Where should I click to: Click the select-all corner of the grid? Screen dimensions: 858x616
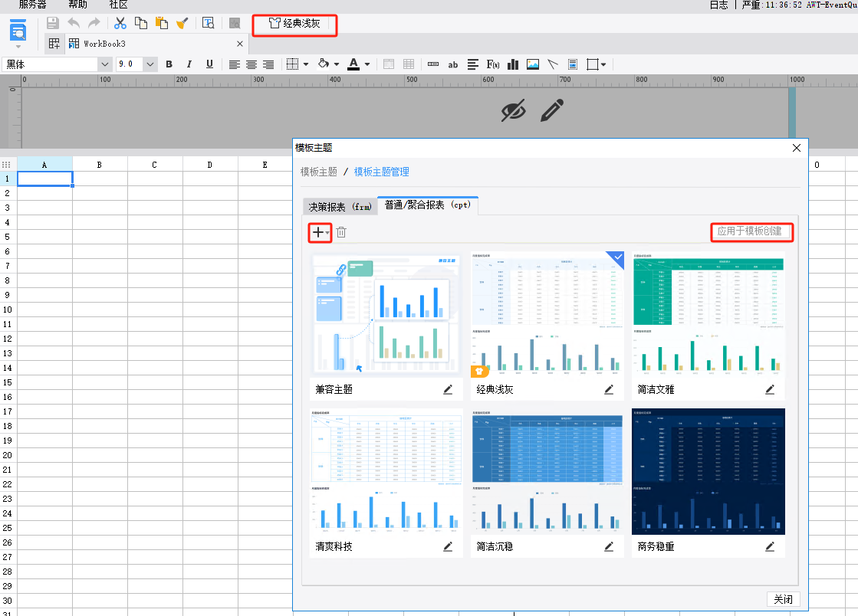click(7, 165)
